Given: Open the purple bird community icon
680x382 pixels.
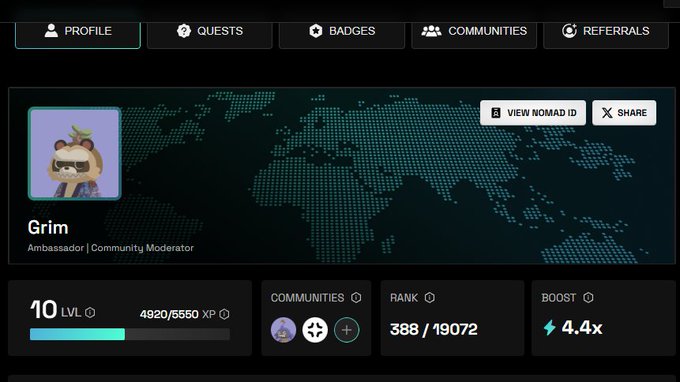Looking at the screenshot, I should tap(284, 330).
